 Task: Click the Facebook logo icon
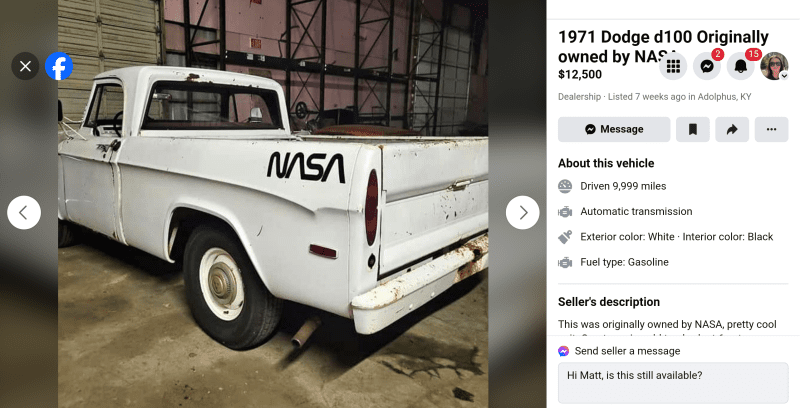tap(59, 67)
